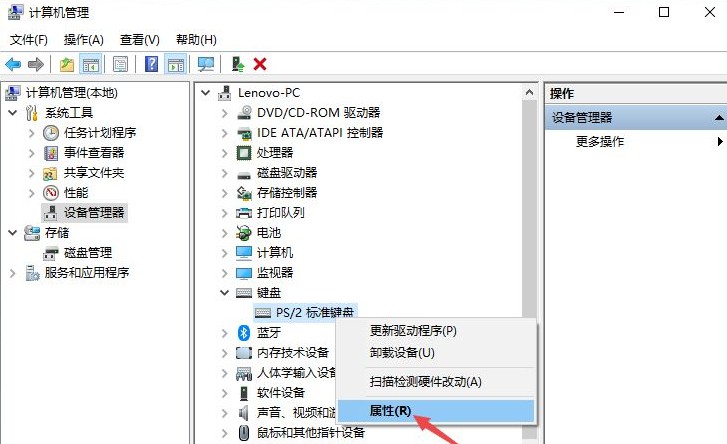Open the 操作(A) menu
The height and width of the screenshot is (444, 727).
[84, 40]
